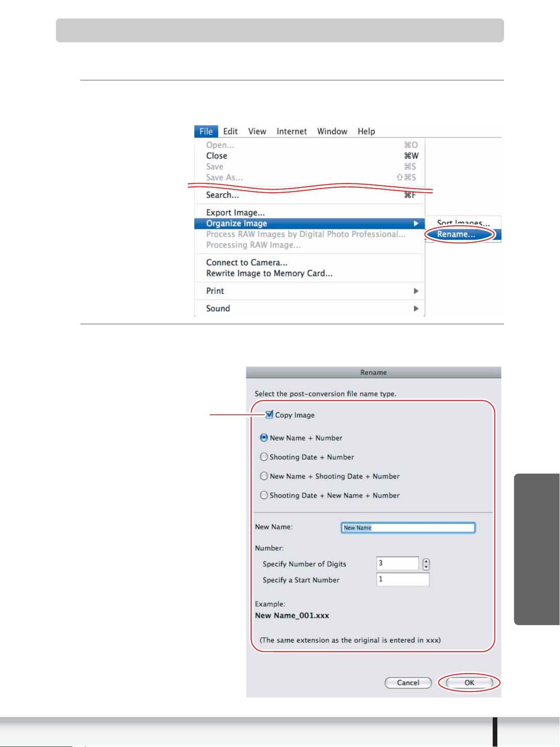This screenshot has width=560, height=747.
Task: Select New Name + Shooting Date + Number
Action: [264, 476]
